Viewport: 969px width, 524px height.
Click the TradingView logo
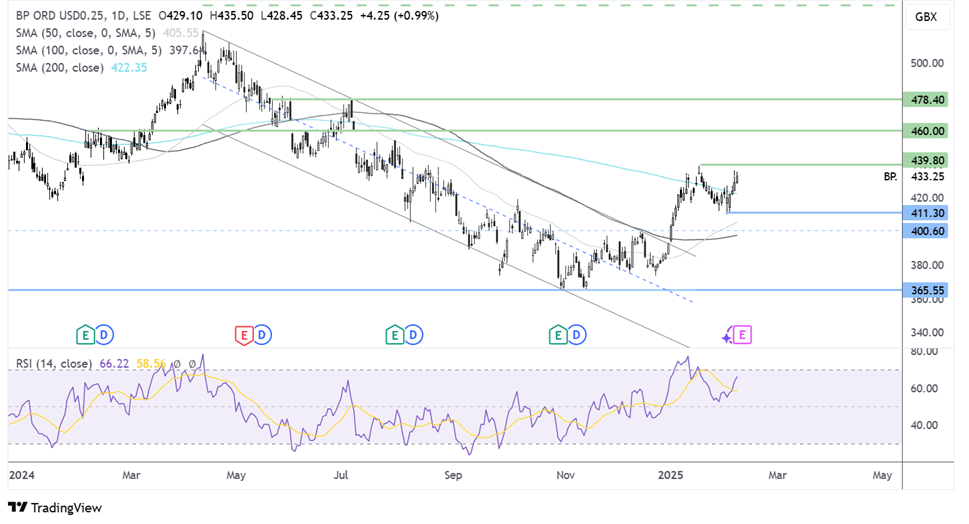(55, 508)
